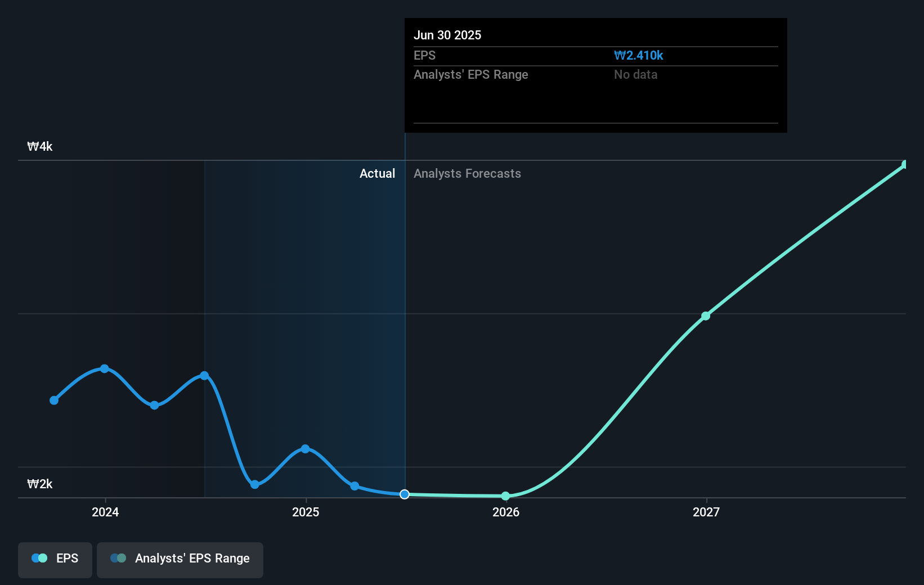Expand the Analysts' EPS Range no data row

pos(635,74)
